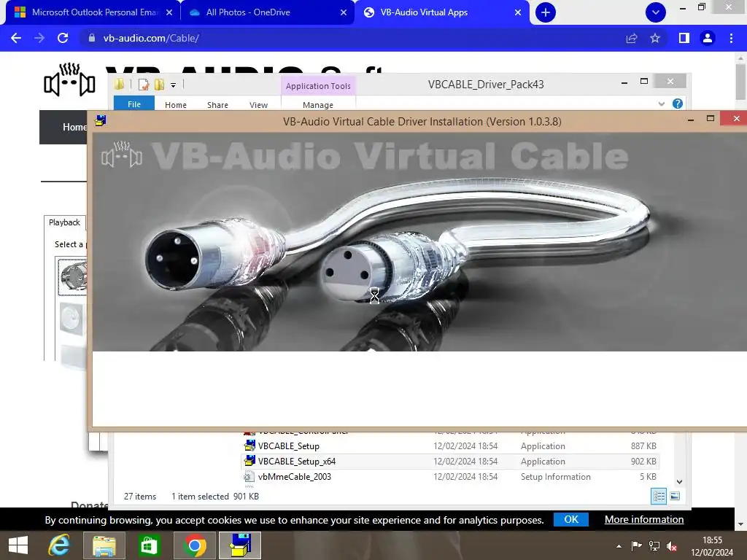Click the installer window title bar icon
Image resolution: width=747 pixels, height=560 pixels.
(100, 120)
